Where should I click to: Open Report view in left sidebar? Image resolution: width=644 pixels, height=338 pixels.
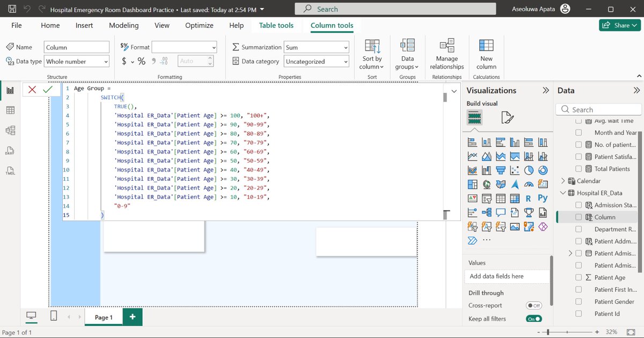pos(10,90)
